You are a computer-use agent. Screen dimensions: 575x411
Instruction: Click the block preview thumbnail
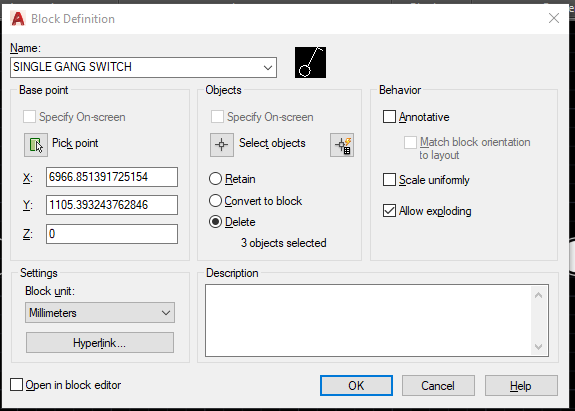310,62
